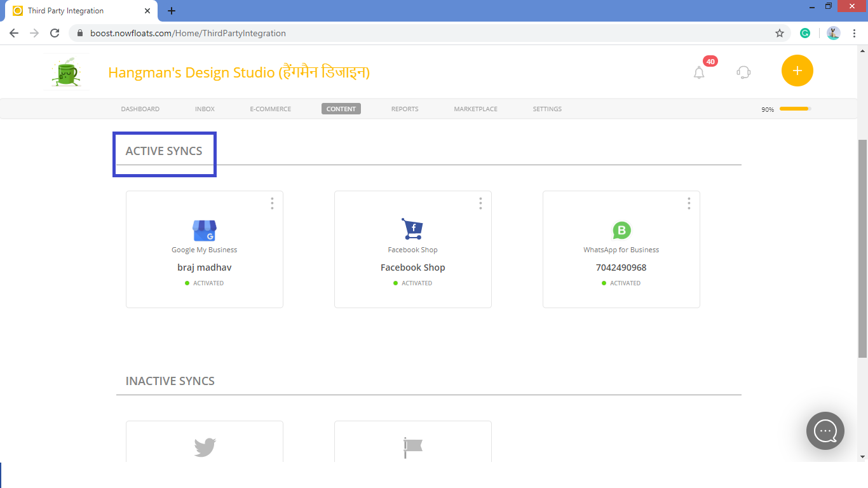This screenshot has width=868, height=488.
Task: Click the grey Twitter bird icon
Action: [205, 447]
